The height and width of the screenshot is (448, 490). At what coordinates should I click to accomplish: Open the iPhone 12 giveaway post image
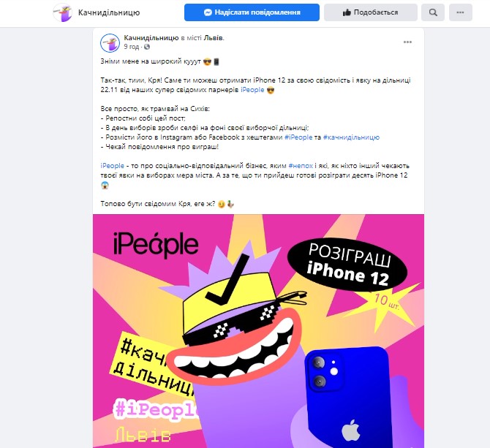(258, 331)
